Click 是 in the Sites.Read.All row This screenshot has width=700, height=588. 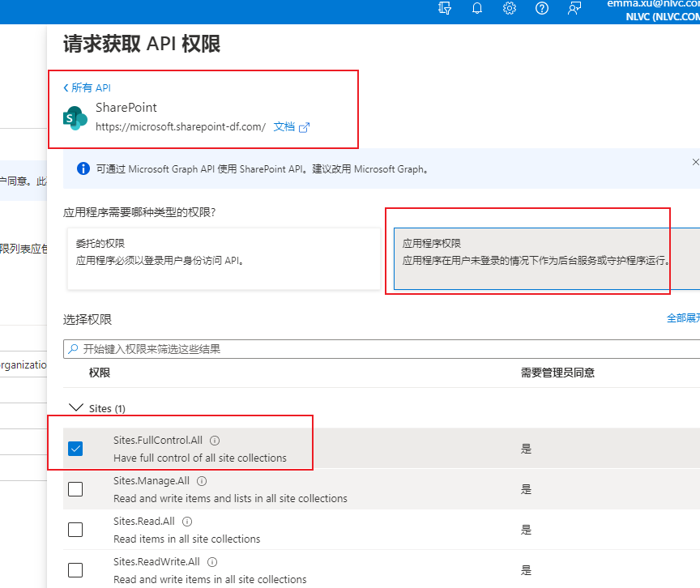pos(527,530)
